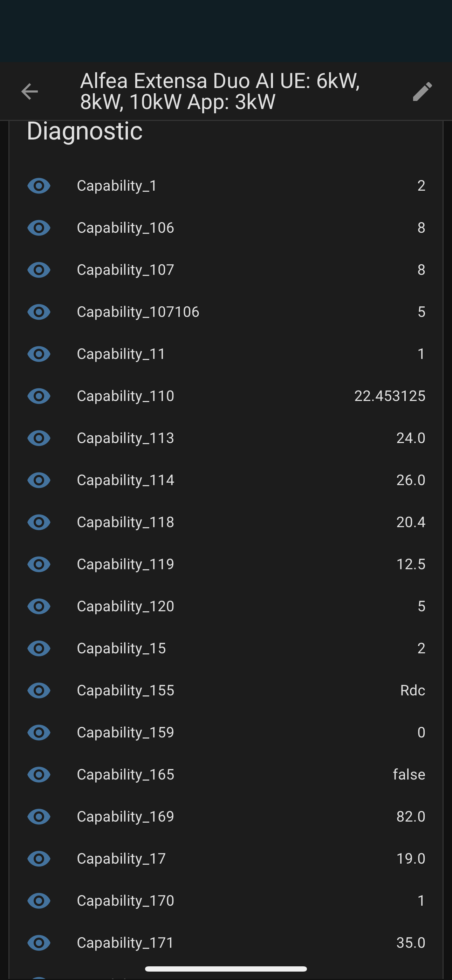
Task: Click the eye icon beside Capability_155
Action: coord(39,690)
